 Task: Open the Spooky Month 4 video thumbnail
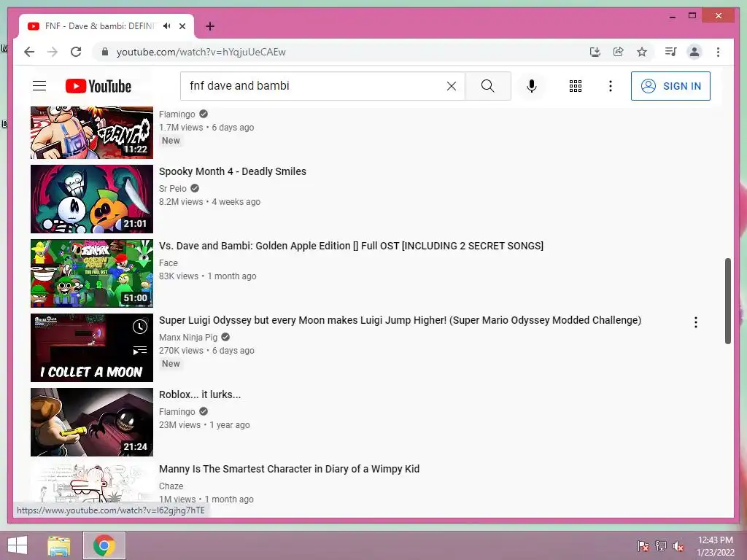point(92,199)
